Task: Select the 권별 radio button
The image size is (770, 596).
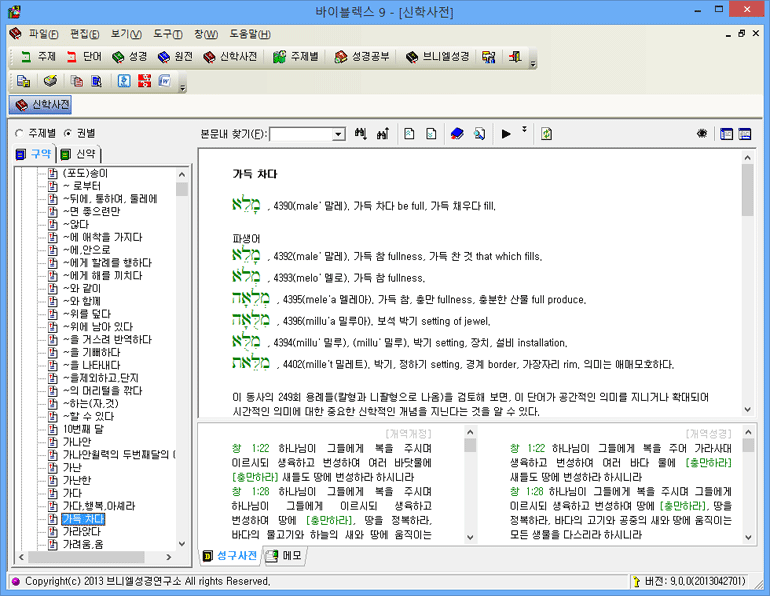Action: tap(68, 133)
